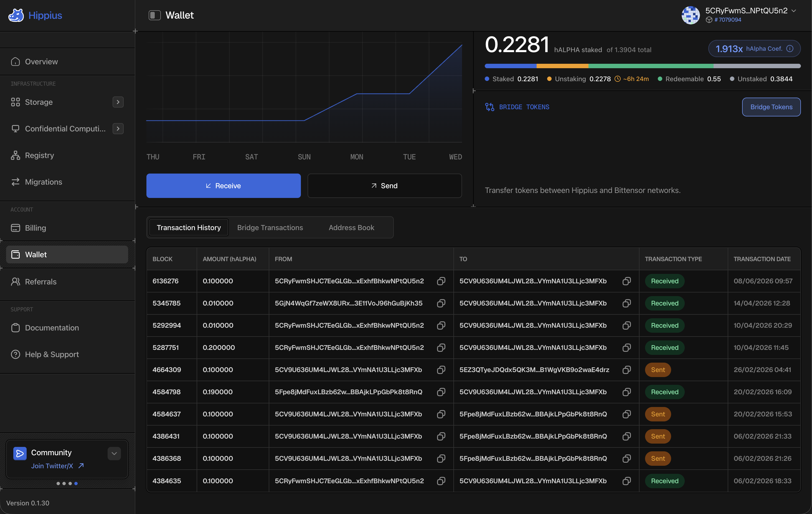
Task: Copy FROM address in block 5287751 row
Action: coord(441,347)
